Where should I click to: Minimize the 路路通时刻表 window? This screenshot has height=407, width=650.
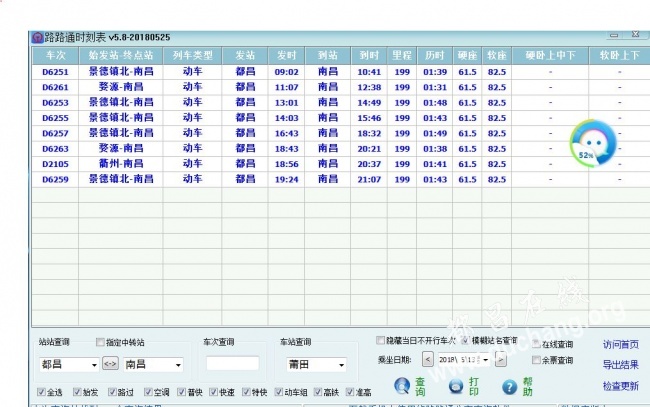point(614,35)
